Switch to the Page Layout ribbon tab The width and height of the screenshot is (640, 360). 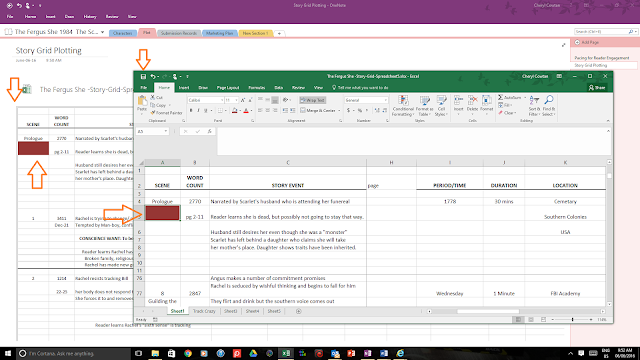[x=228, y=88]
